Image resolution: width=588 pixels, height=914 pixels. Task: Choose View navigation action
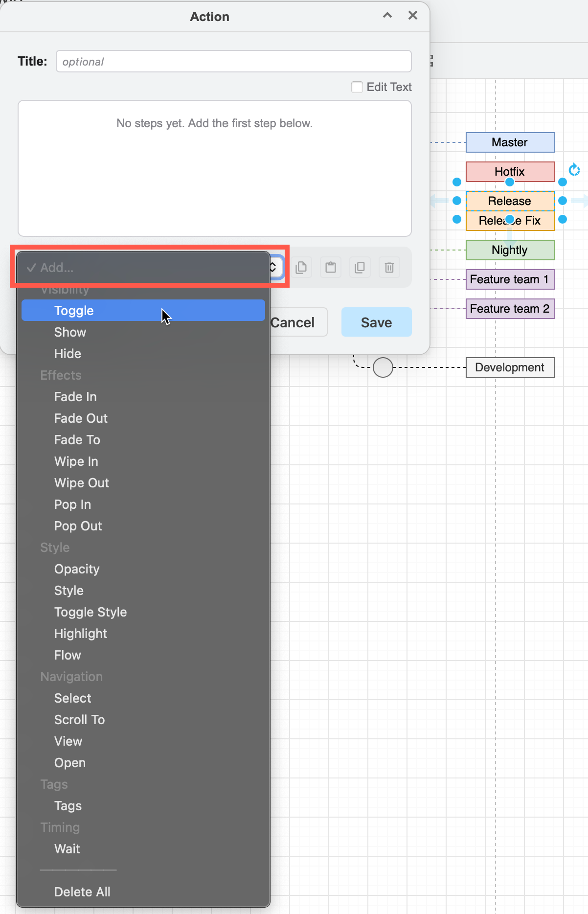click(x=143, y=741)
